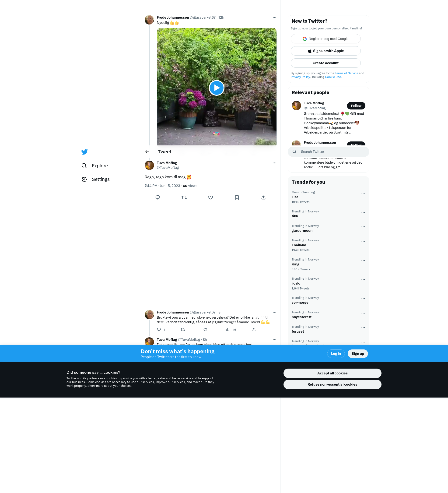
Task: Open the @glassverket67 handle on Nydelig tweet
Action: [203, 18]
